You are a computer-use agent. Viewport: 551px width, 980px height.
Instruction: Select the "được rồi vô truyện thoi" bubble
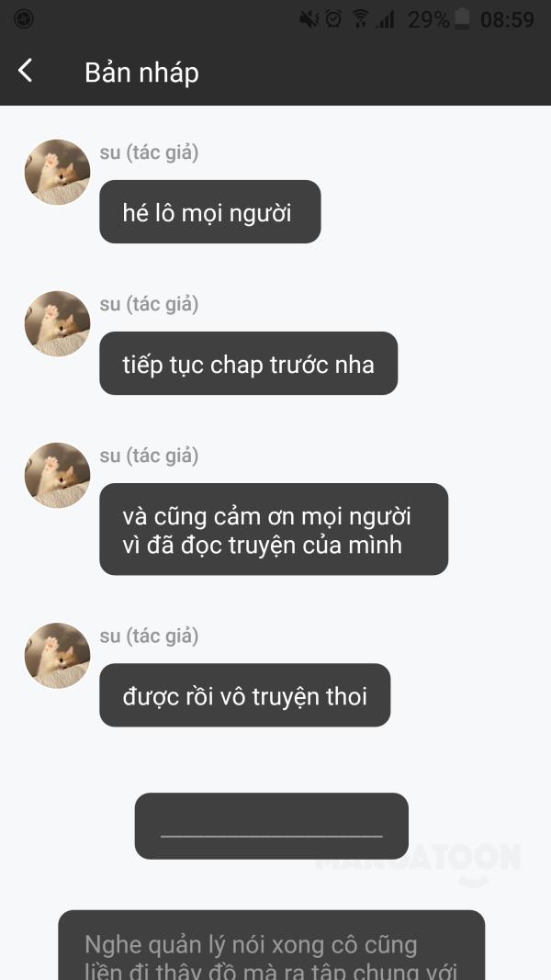(245, 695)
